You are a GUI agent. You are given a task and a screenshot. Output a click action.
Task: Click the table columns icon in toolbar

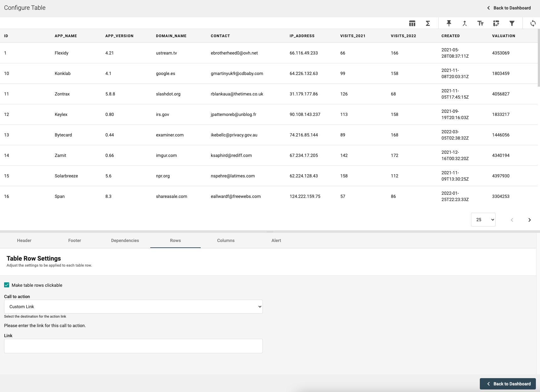pos(412,23)
